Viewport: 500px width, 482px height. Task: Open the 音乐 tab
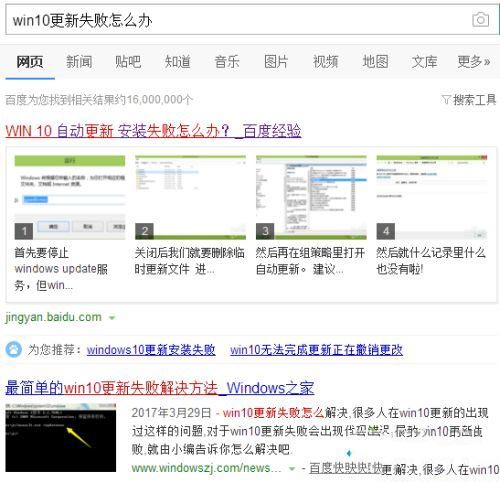coord(227,62)
